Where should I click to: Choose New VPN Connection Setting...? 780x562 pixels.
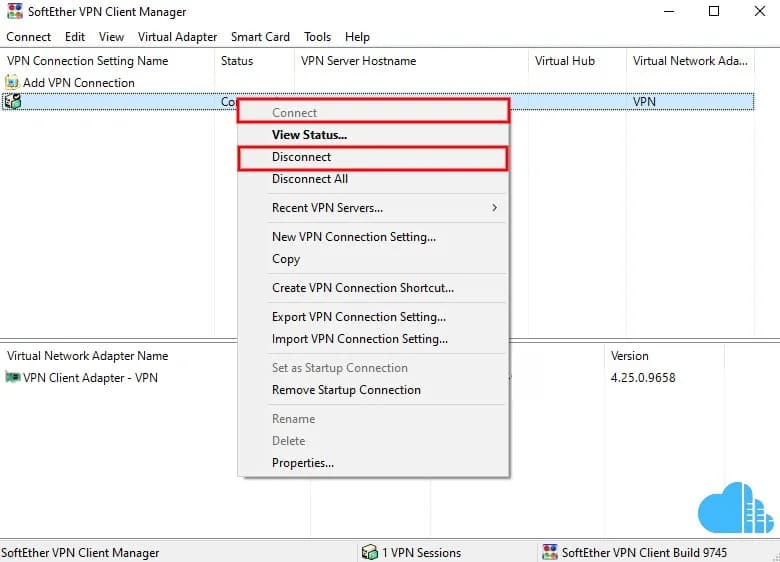click(x=374, y=237)
